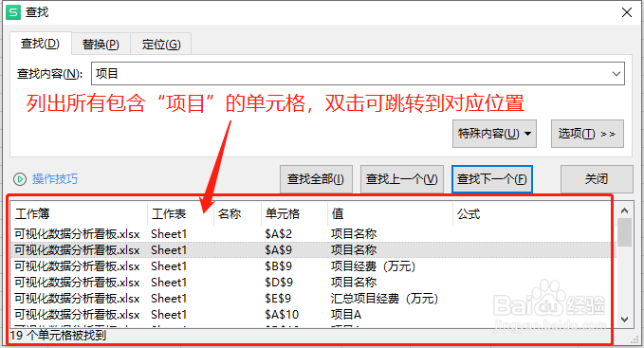Screen dimensions: 644x348
Task: Click the status text 19 个单元格被找到
Action: [58, 336]
